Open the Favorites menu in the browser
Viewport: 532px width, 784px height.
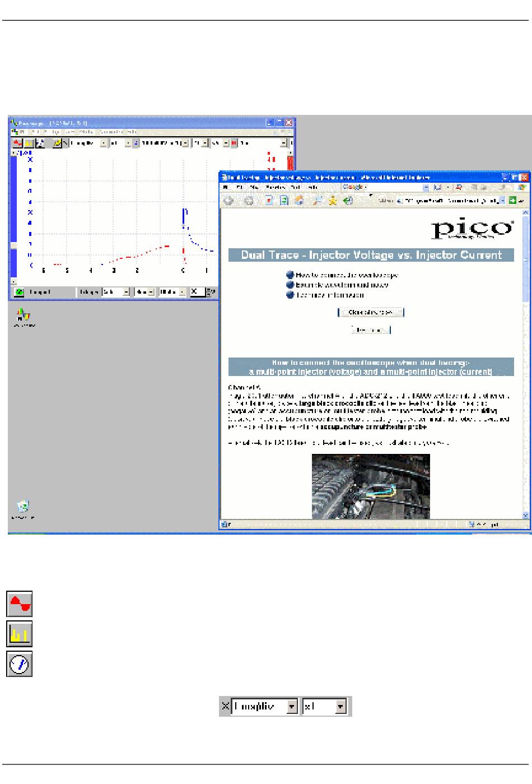275,187
